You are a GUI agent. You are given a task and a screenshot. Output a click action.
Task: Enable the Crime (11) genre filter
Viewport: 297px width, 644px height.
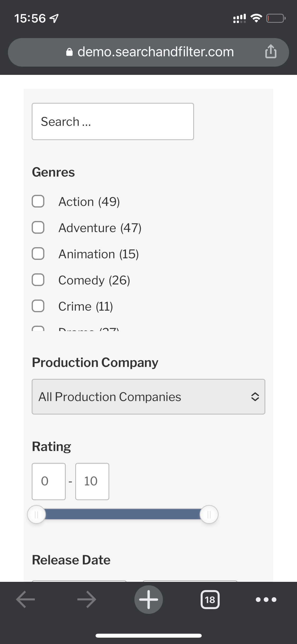[38, 306]
